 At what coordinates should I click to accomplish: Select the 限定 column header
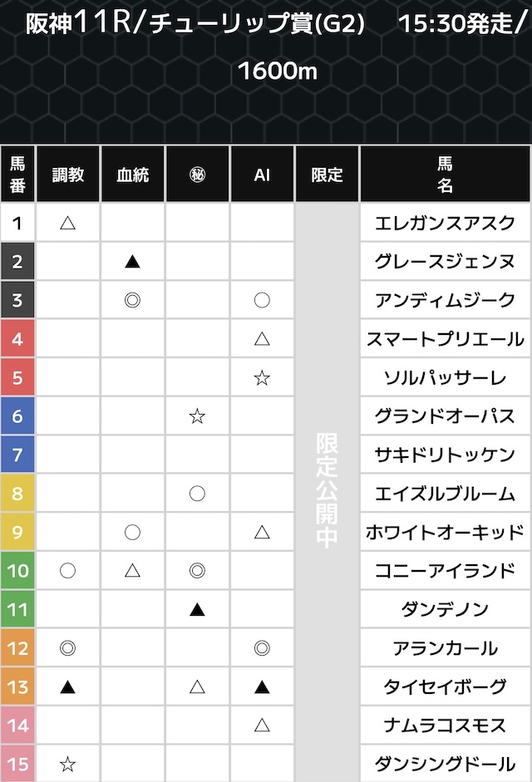coord(327,175)
